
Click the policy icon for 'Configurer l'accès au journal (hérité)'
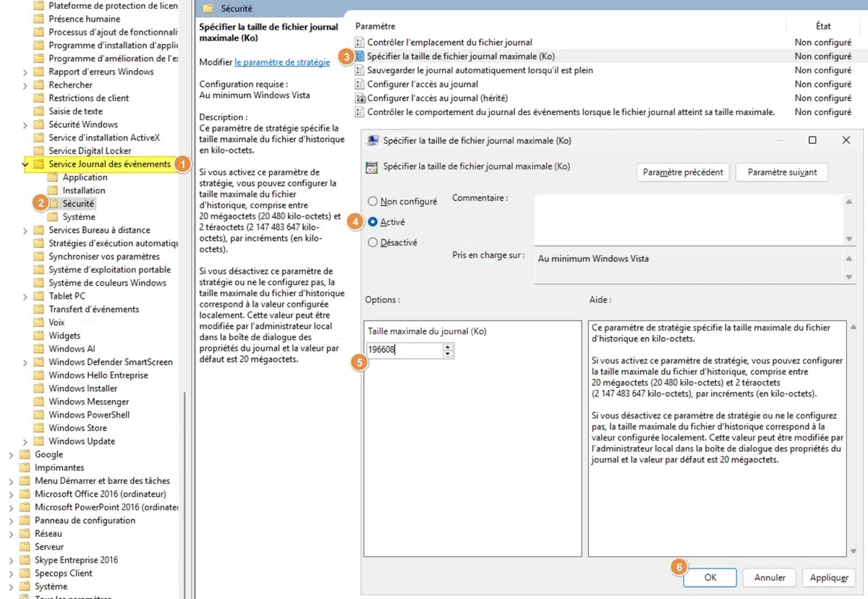pos(360,98)
